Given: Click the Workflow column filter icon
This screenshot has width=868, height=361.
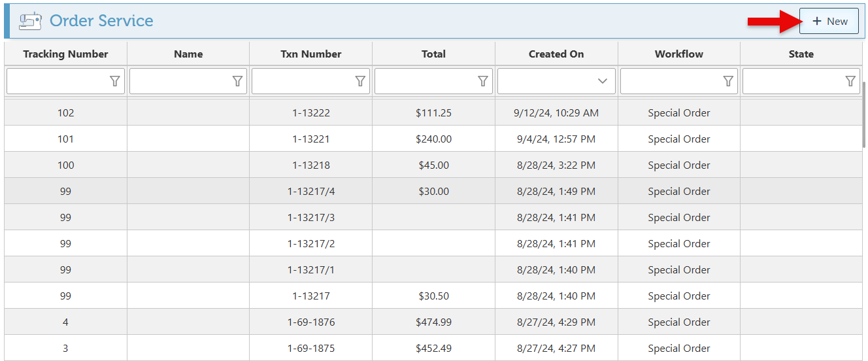Looking at the screenshot, I should pos(728,81).
